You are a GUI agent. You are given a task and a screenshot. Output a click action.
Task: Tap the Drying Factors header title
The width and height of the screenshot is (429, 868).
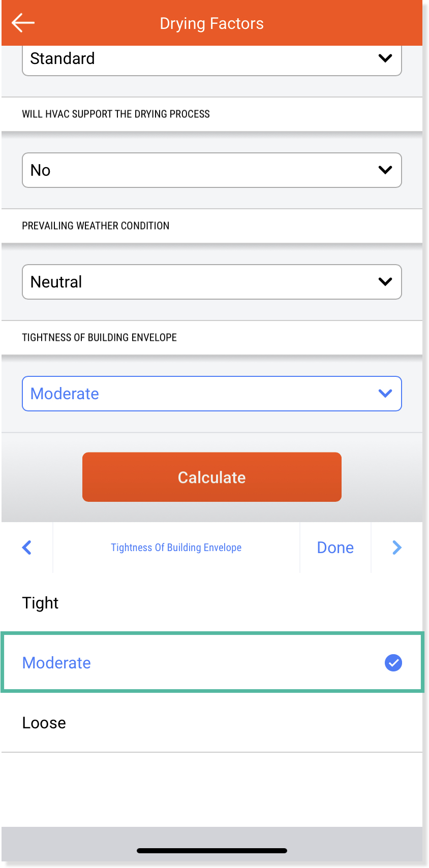(x=211, y=23)
